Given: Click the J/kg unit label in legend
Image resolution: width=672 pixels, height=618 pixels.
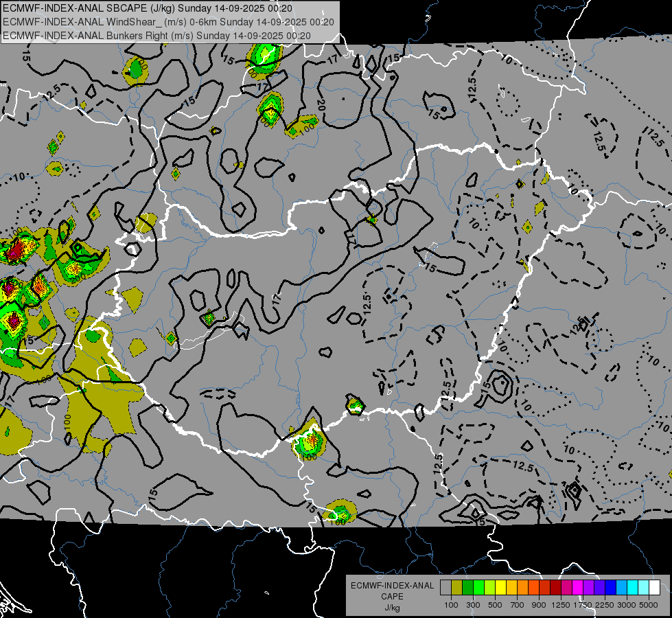Looking at the screenshot, I should pos(392,608).
